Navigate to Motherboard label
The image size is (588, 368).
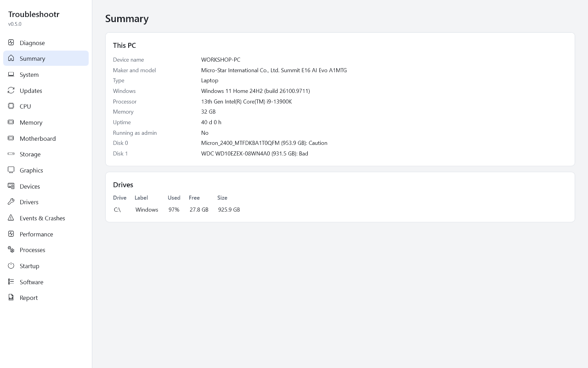click(x=38, y=138)
